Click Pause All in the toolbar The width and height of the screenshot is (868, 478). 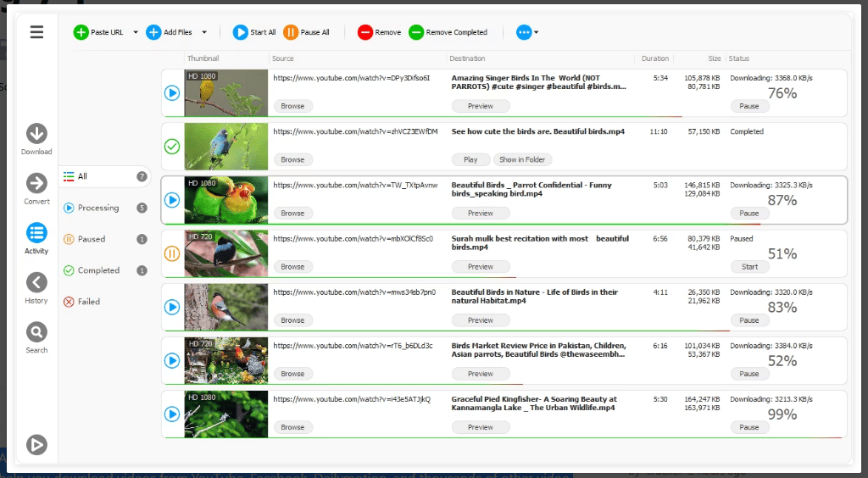coord(306,32)
